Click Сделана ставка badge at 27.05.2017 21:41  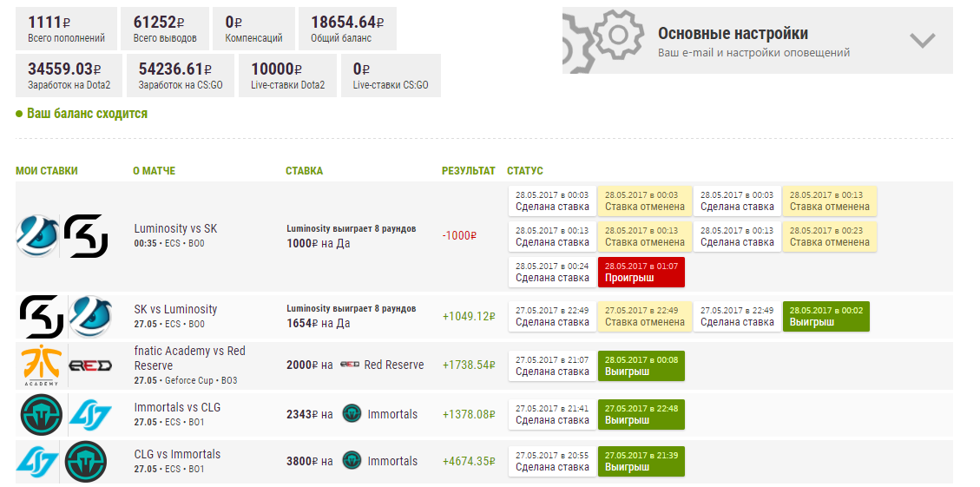552,414
